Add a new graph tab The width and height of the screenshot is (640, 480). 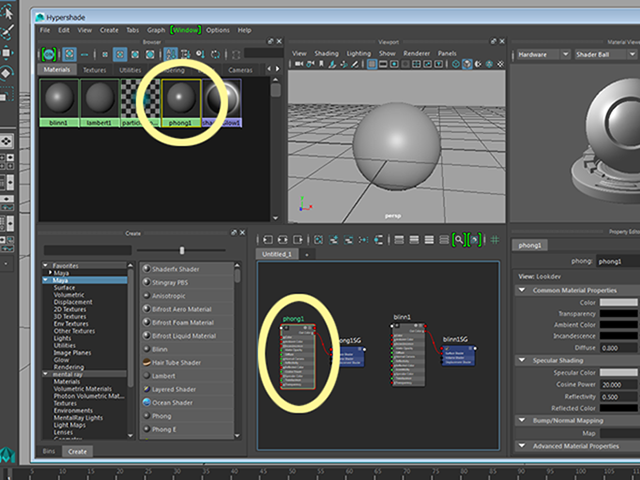click(x=307, y=254)
